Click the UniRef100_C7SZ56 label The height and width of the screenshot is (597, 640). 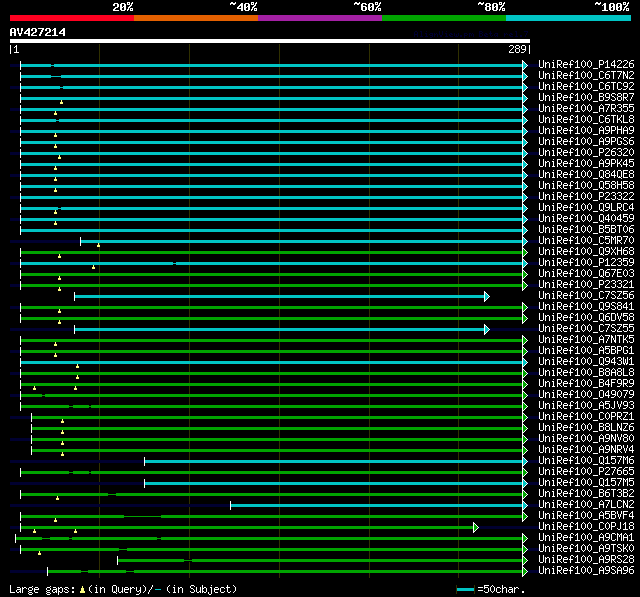coord(586,296)
